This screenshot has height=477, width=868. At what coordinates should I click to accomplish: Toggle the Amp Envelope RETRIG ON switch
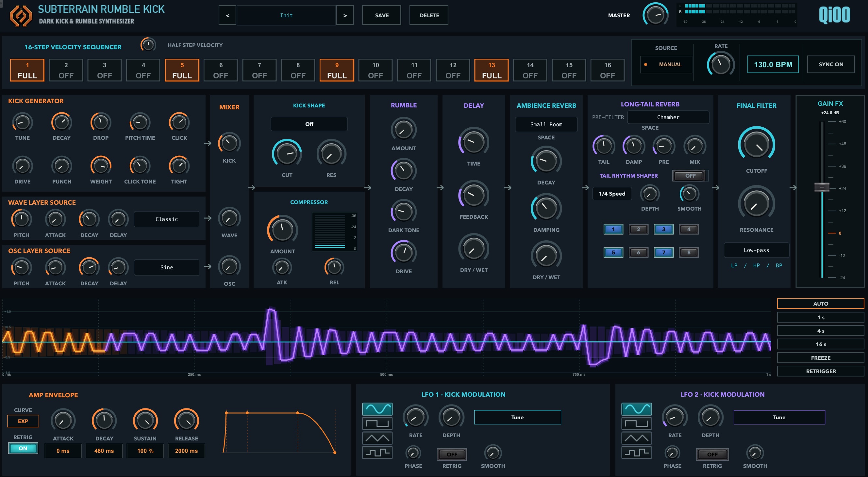(23, 448)
